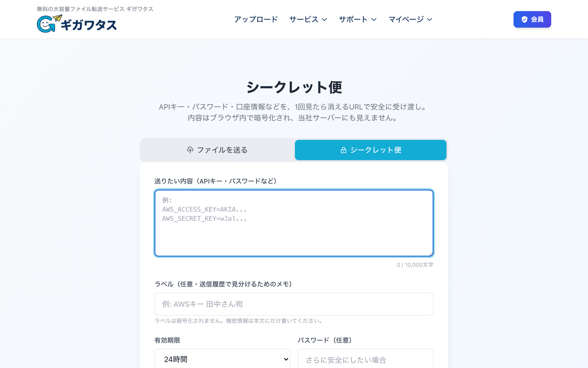The width and height of the screenshot is (588, 368).
Task: Click the shield icon in 会員 button
Action: tap(524, 20)
